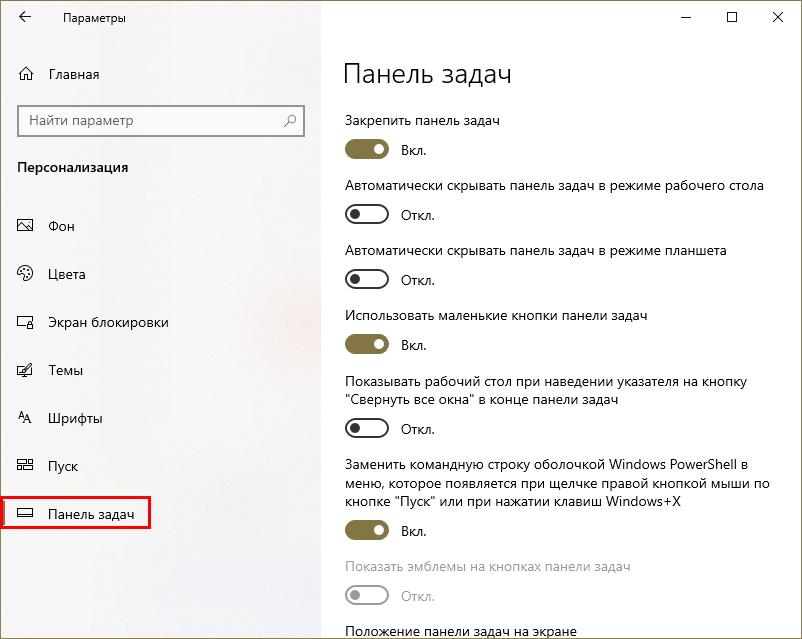Click the magnifier icon in search box
This screenshot has height=639, width=802.
[x=290, y=121]
